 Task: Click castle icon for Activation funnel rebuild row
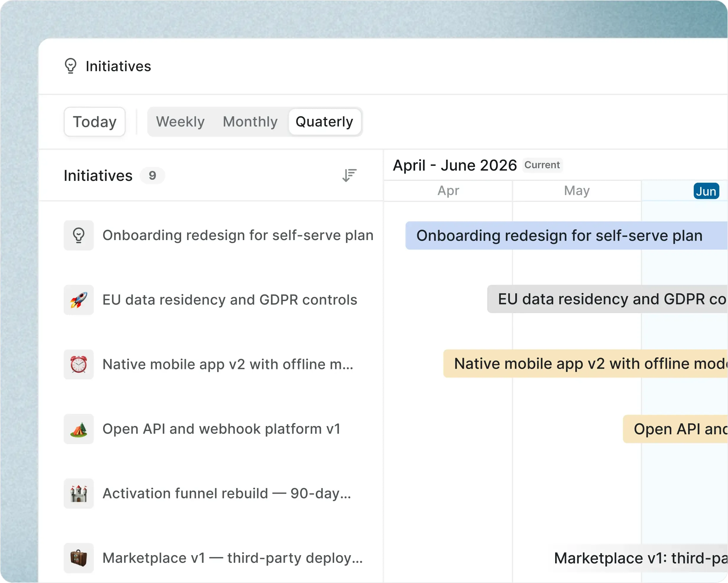tap(79, 493)
